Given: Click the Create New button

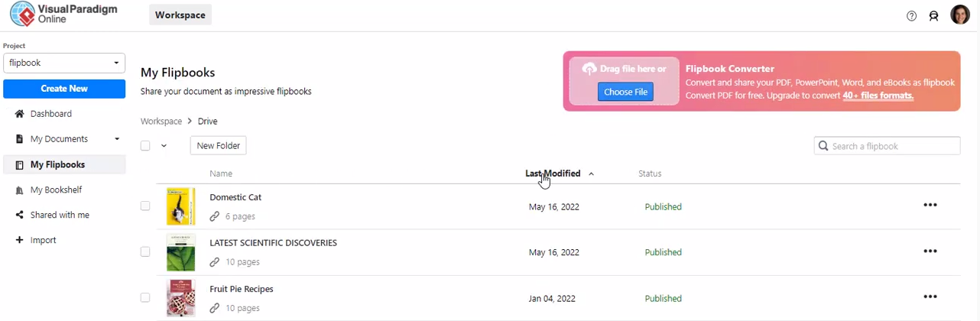Looking at the screenshot, I should click(64, 89).
